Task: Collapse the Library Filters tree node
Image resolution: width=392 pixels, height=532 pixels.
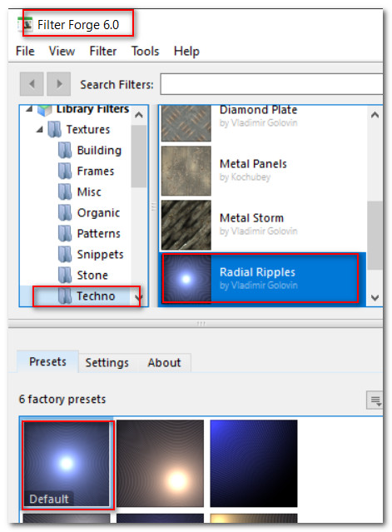Action: [x=29, y=108]
